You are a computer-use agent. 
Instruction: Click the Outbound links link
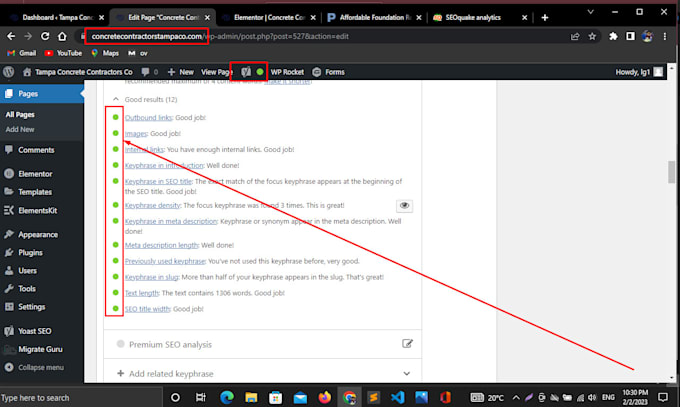[148, 118]
